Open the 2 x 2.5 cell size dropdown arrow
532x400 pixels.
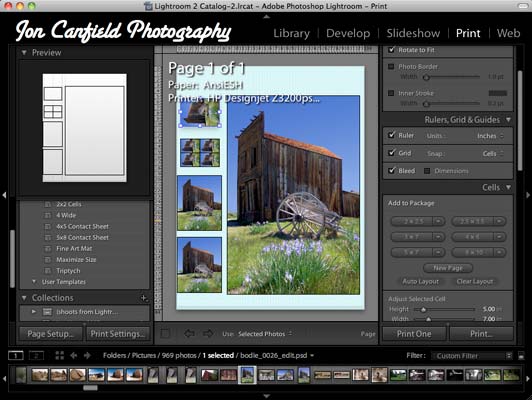click(x=439, y=221)
